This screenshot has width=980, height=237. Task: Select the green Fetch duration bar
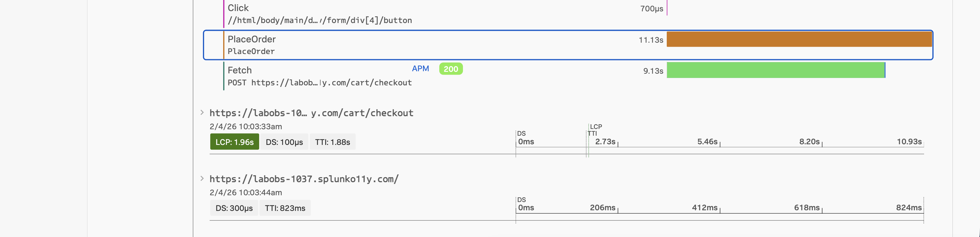tap(775, 70)
